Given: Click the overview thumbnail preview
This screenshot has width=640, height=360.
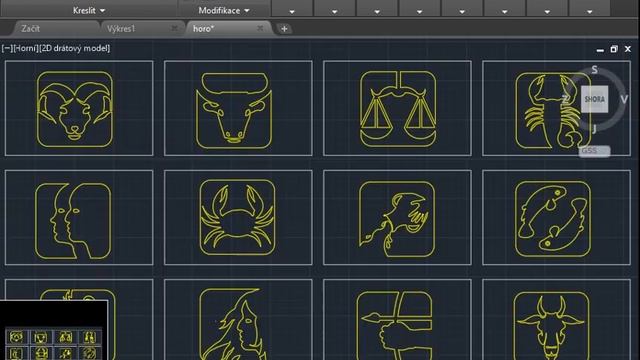Looking at the screenshot, I should tap(54, 330).
